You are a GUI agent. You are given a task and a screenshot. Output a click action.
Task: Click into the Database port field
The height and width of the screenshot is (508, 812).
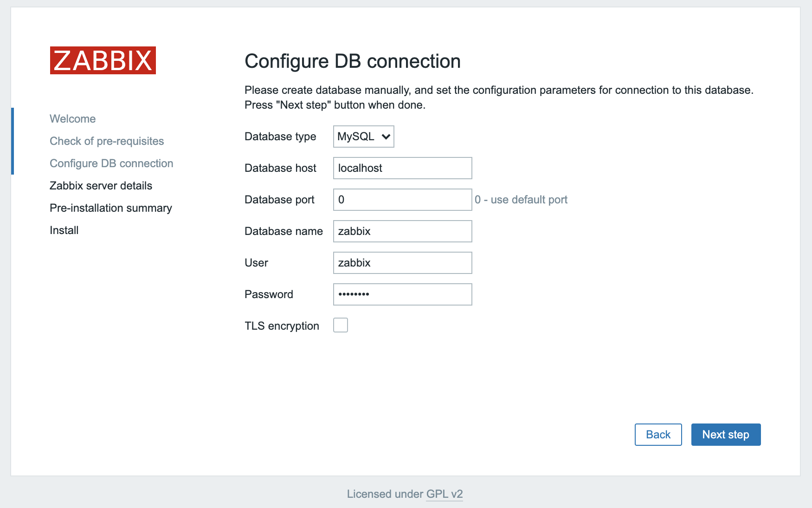(402, 200)
